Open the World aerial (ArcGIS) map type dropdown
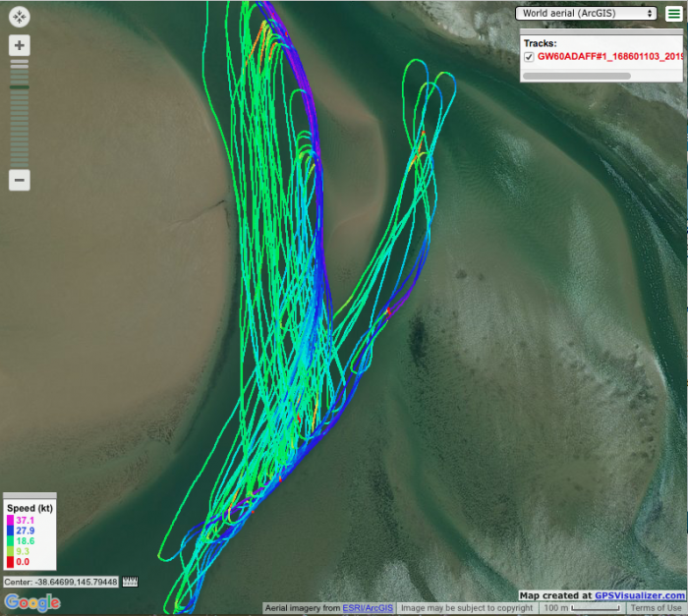Viewport: 688px width, 616px height. point(587,14)
